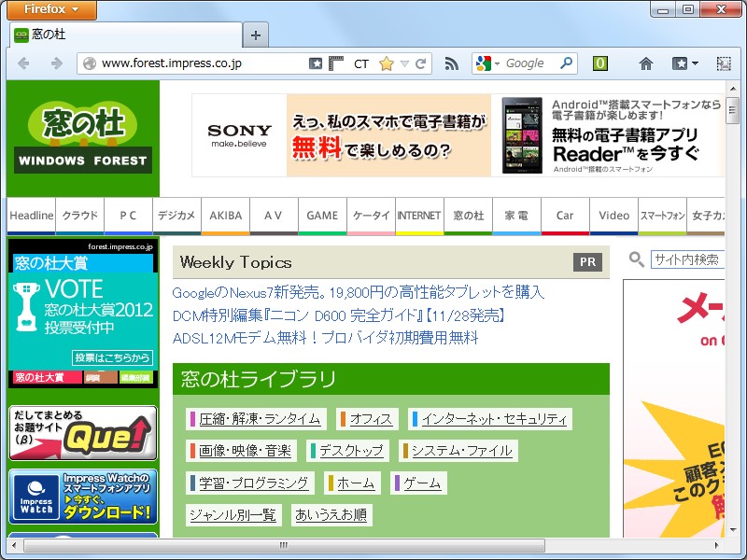Image resolution: width=747 pixels, height=560 pixels.
Task: Bookmark this page with the star icon
Action: click(x=385, y=63)
